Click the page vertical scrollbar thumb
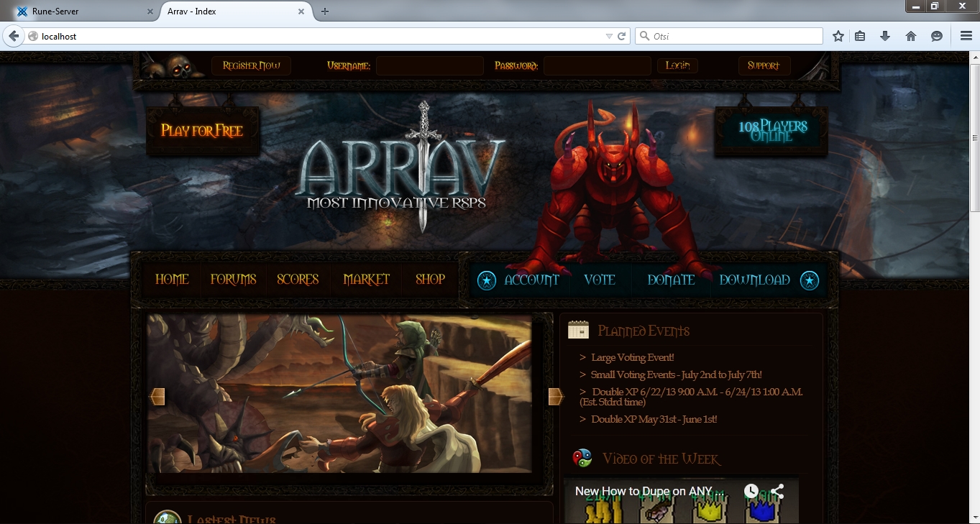 [x=974, y=138]
